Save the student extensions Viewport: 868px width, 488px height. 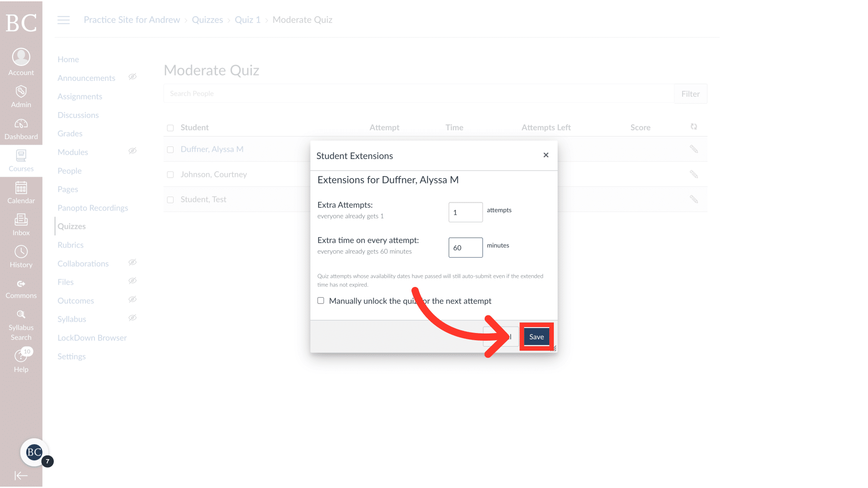pyautogui.click(x=536, y=337)
